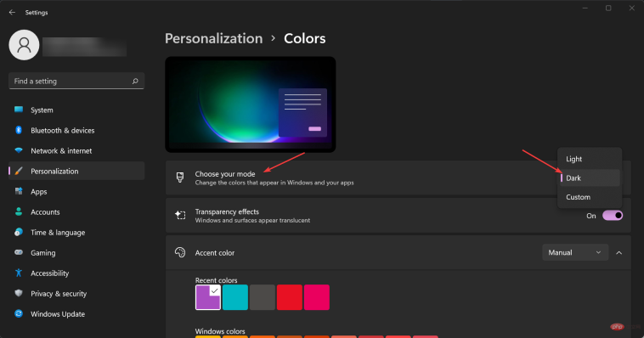This screenshot has width=644, height=338.
Task: Go to Accounts settings
Action: [76, 212]
